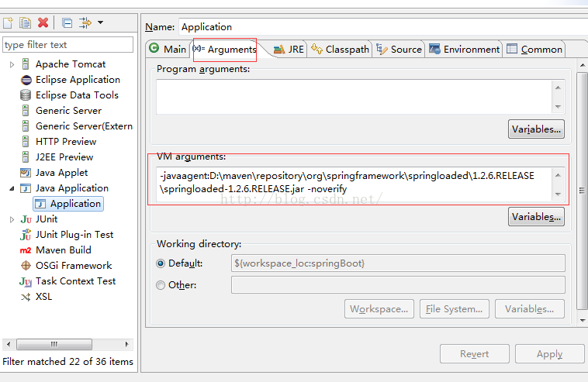Select the OSGi Framework tree label
Image resolution: width=588 pixels, height=382 pixels.
(x=74, y=266)
